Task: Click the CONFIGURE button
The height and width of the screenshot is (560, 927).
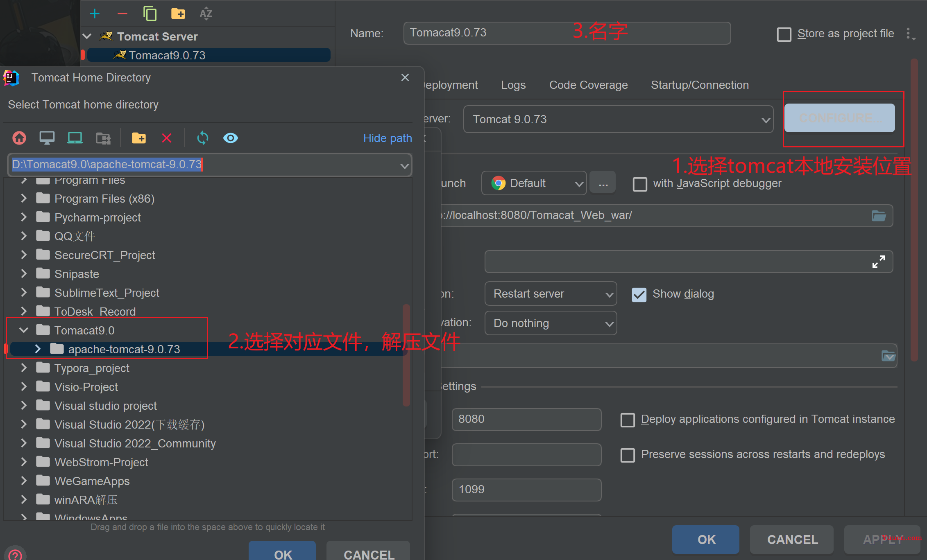Action: pos(839,118)
